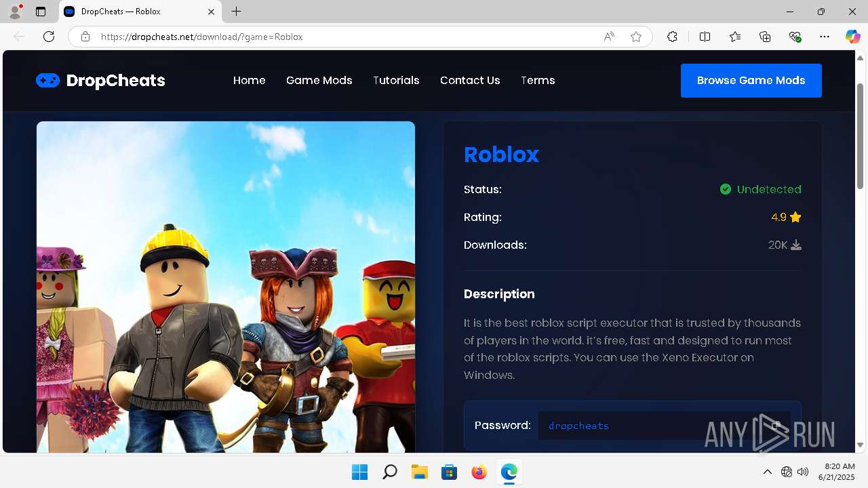Image resolution: width=868 pixels, height=488 pixels.
Task: Open the Settings and more ellipsis menu
Action: point(825,37)
